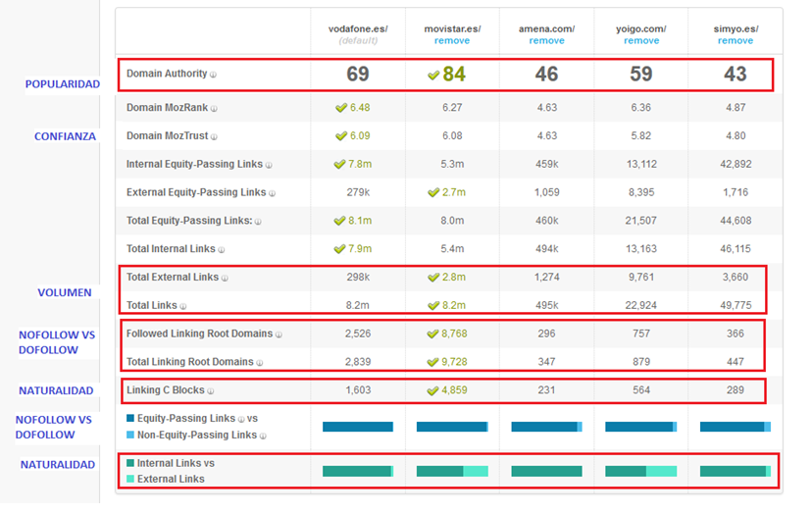Remove amena.com from the comparison
The image size is (812, 514).
point(546,41)
